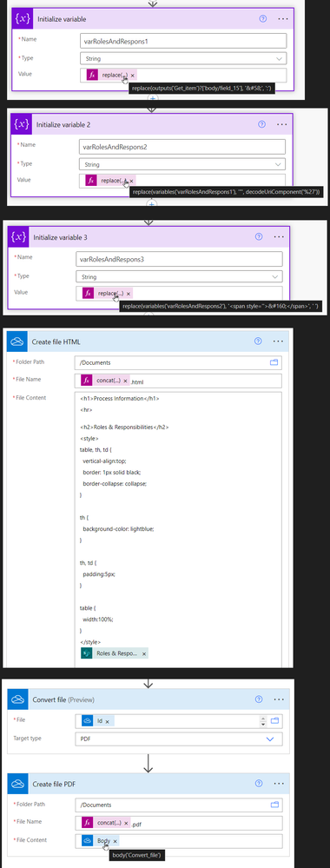Click stepper arrows in Convert file File field

(262, 721)
